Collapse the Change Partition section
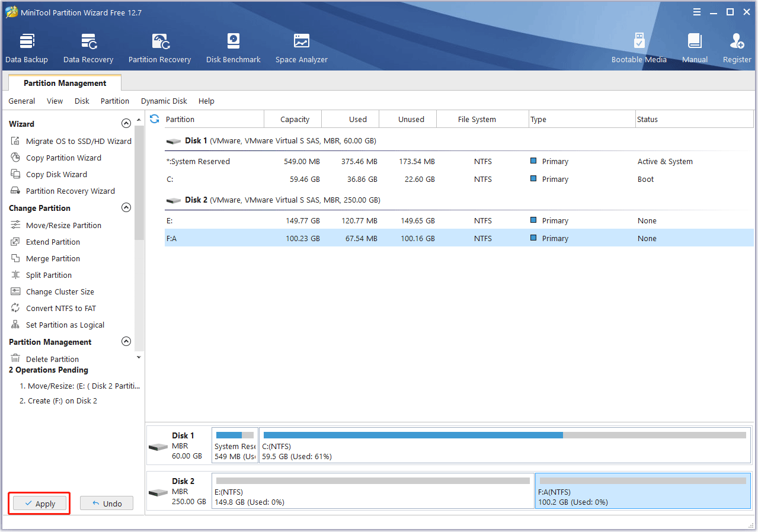The width and height of the screenshot is (758, 532). pyautogui.click(x=126, y=207)
